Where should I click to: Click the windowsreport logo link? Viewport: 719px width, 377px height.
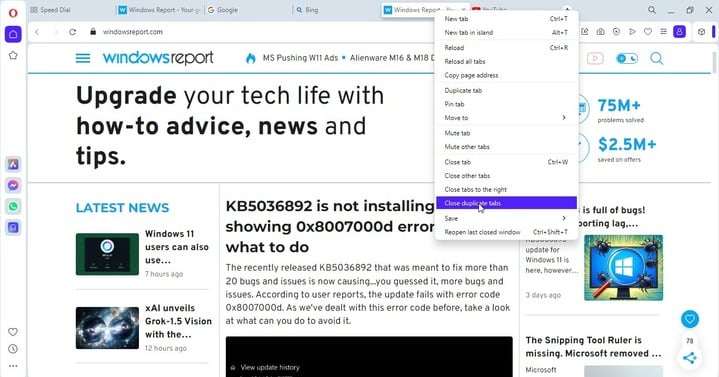(x=158, y=58)
